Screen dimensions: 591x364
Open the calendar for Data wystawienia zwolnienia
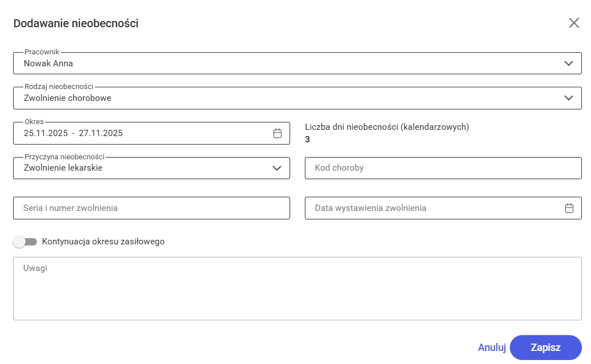(569, 208)
